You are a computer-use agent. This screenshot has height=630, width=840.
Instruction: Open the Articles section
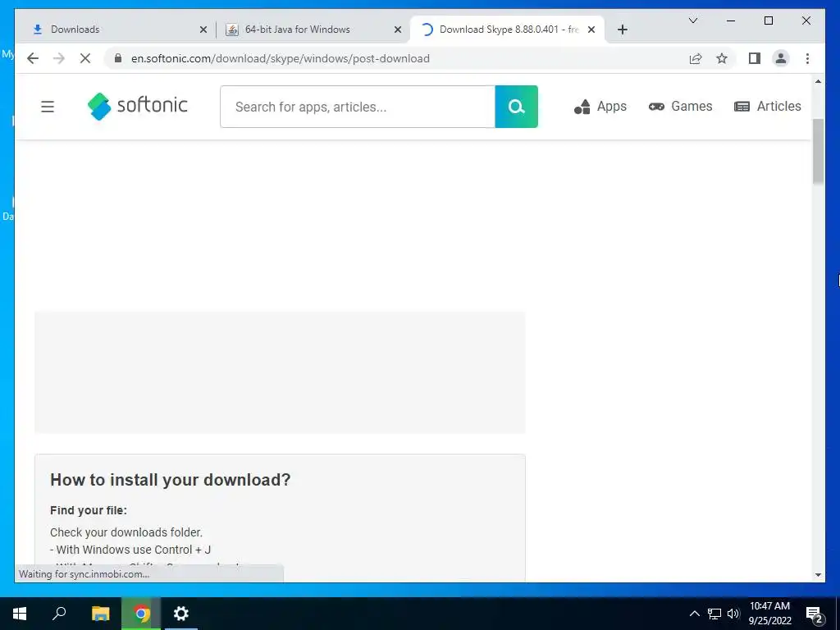pyautogui.click(x=767, y=106)
